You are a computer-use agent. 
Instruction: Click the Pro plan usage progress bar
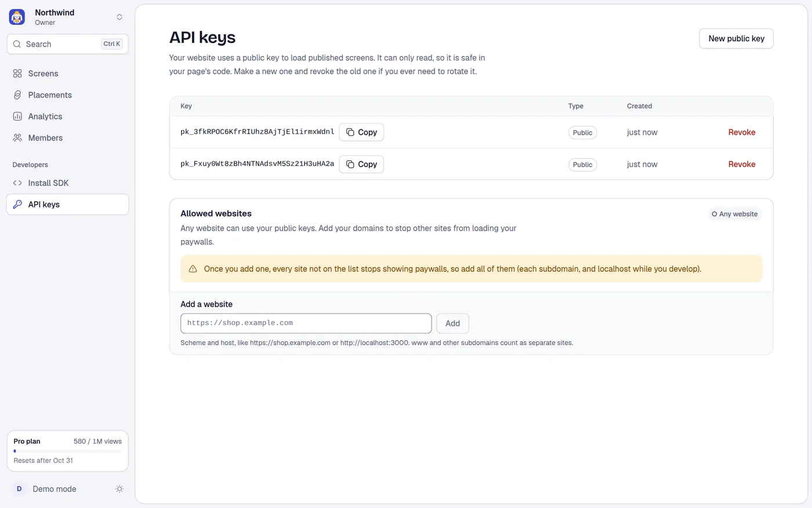click(67, 451)
